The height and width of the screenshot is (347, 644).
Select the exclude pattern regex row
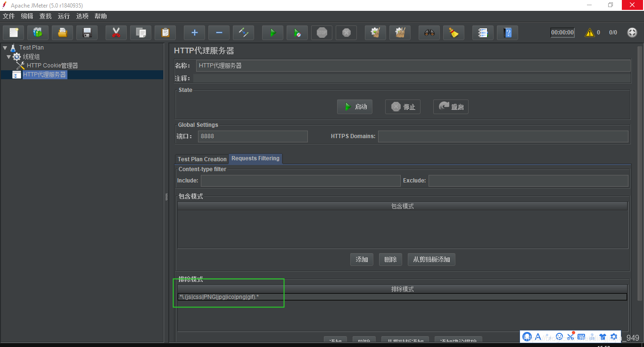point(402,297)
